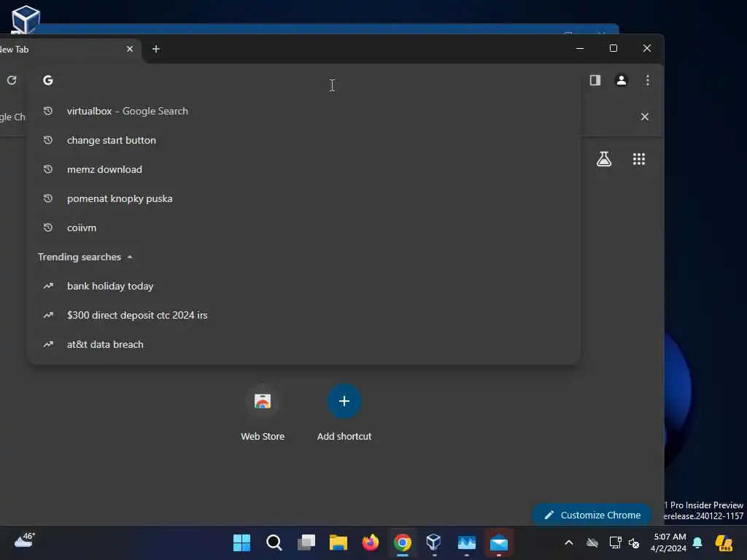The height and width of the screenshot is (560, 747).
Task: Toggle the Chrome side panel icon
Action: (595, 80)
